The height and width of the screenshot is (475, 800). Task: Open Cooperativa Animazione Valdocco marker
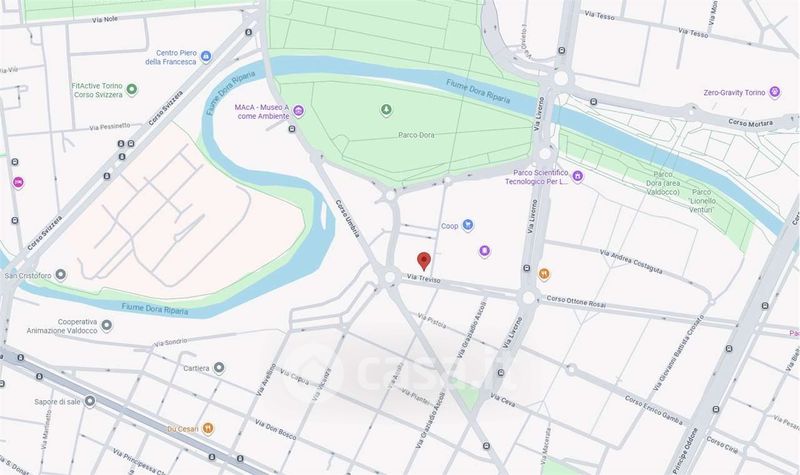pyautogui.click(x=107, y=325)
